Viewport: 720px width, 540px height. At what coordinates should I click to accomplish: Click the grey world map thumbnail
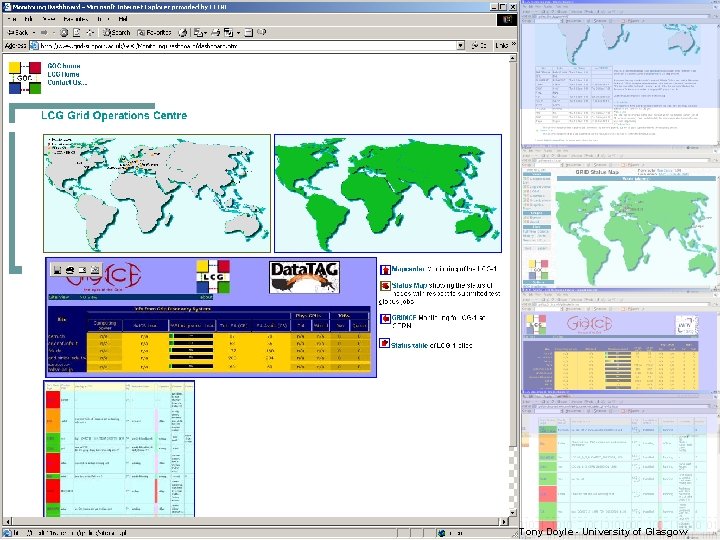tap(157, 193)
